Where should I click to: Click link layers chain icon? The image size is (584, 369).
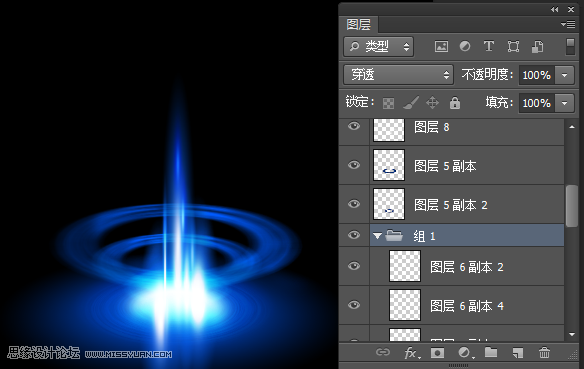[x=383, y=352]
